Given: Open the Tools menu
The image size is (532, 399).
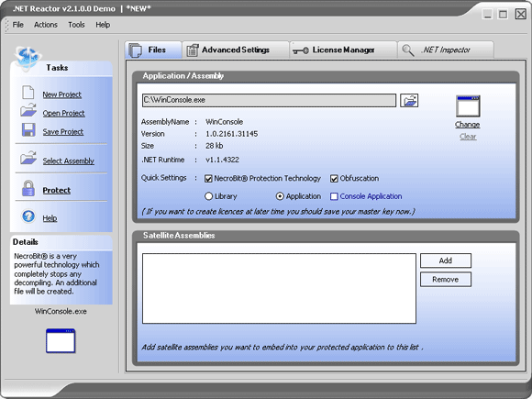Looking at the screenshot, I should (76, 25).
